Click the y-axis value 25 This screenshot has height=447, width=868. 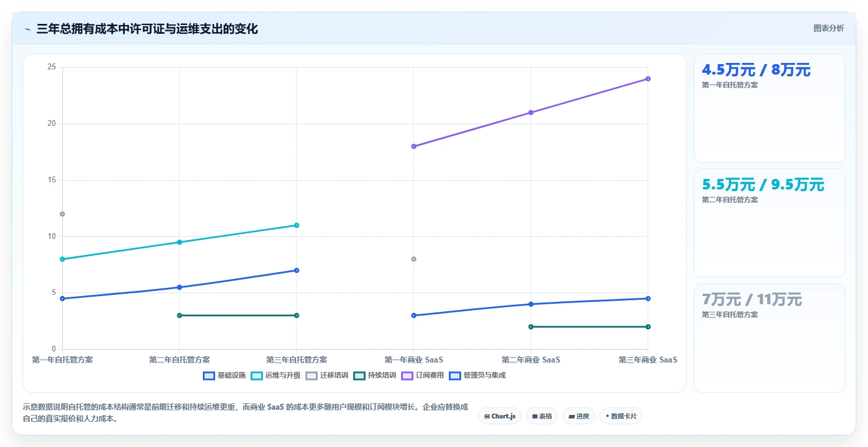point(51,67)
